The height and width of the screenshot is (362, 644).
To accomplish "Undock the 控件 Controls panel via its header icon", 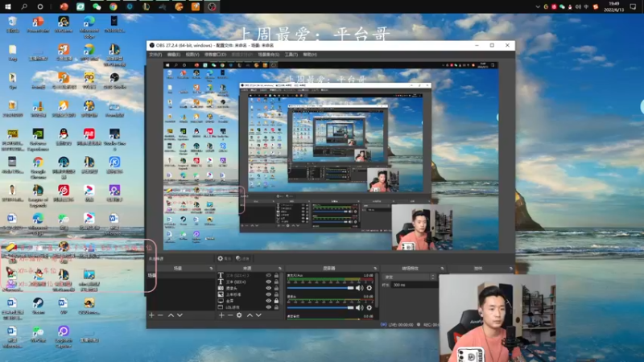I will [511, 269].
